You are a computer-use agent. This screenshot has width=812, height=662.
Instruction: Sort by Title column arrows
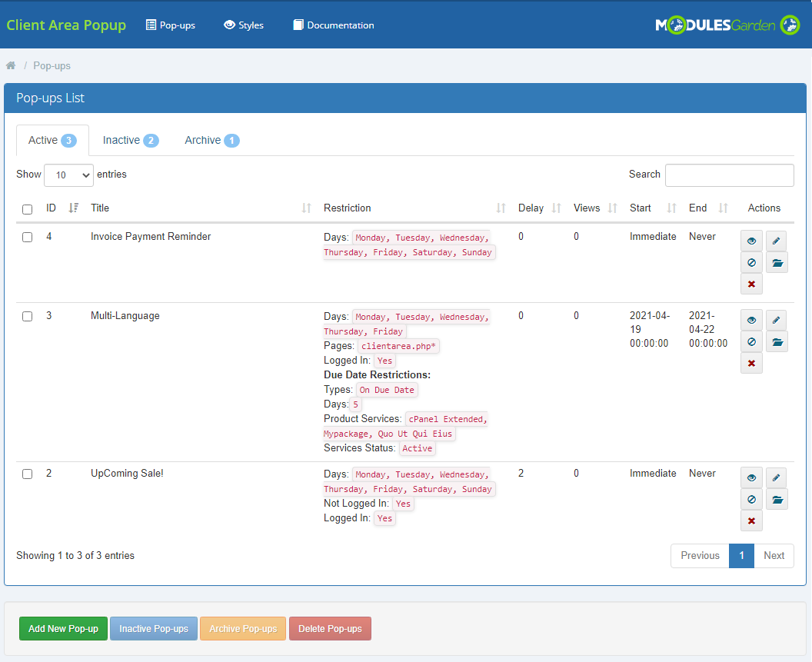pyautogui.click(x=307, y=208)
